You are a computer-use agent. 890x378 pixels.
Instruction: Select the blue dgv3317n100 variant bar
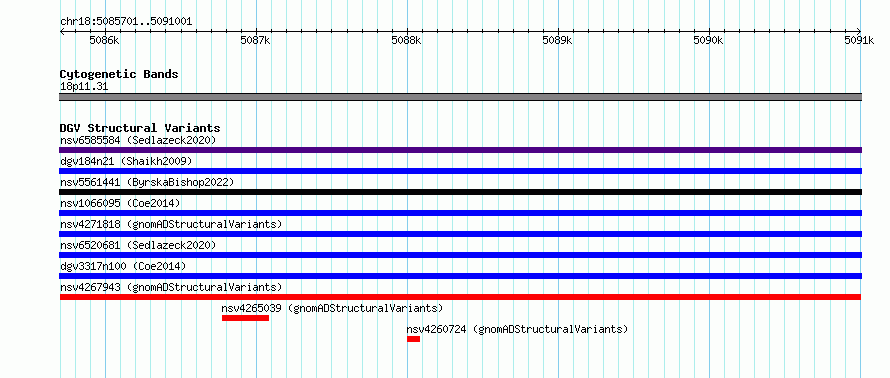[460, 276]
